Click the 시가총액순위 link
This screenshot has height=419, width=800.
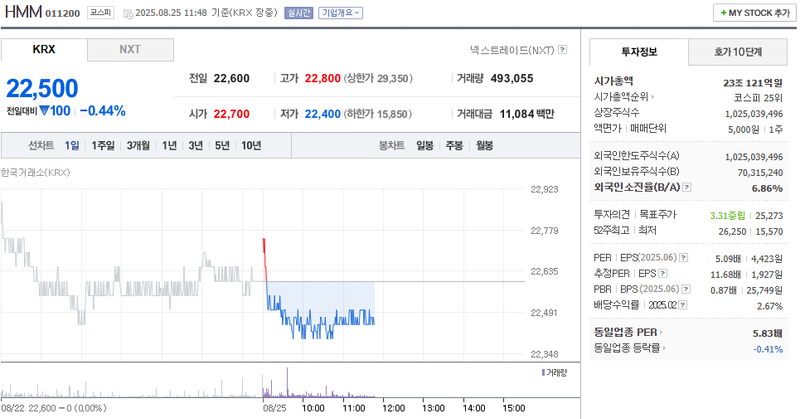pyautogui.click(x=621, y=96)
